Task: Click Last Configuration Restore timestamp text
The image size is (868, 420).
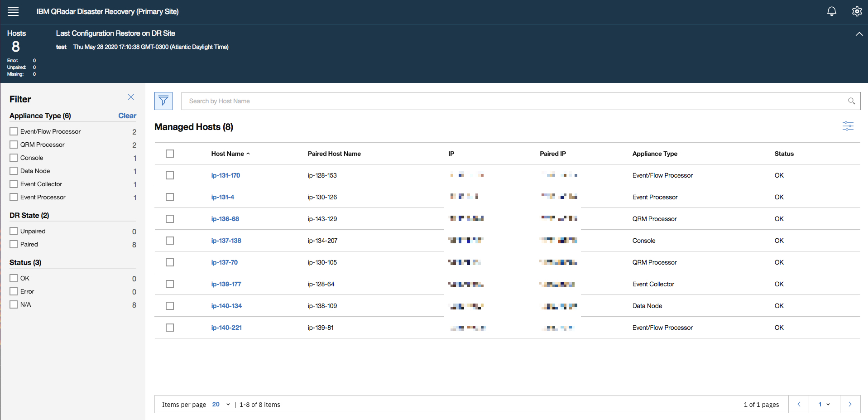Action: coord(151,47)
